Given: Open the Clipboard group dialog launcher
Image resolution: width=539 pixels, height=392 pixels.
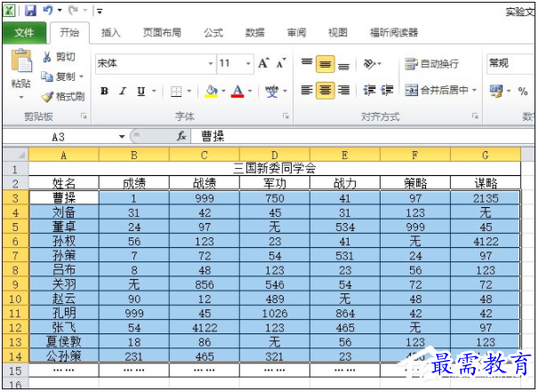Looking at the screenshot, I should click(84, 116).
